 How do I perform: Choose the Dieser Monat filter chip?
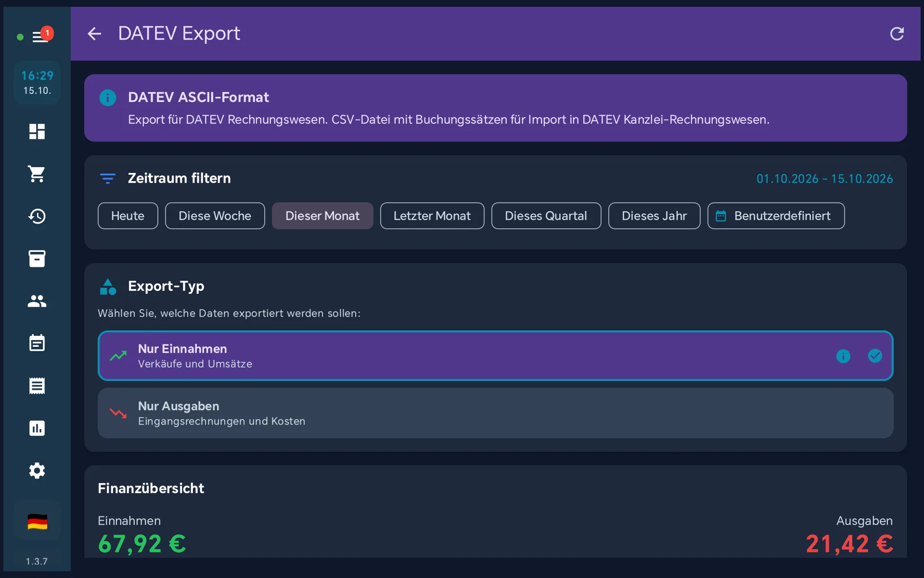coord(322,216)
